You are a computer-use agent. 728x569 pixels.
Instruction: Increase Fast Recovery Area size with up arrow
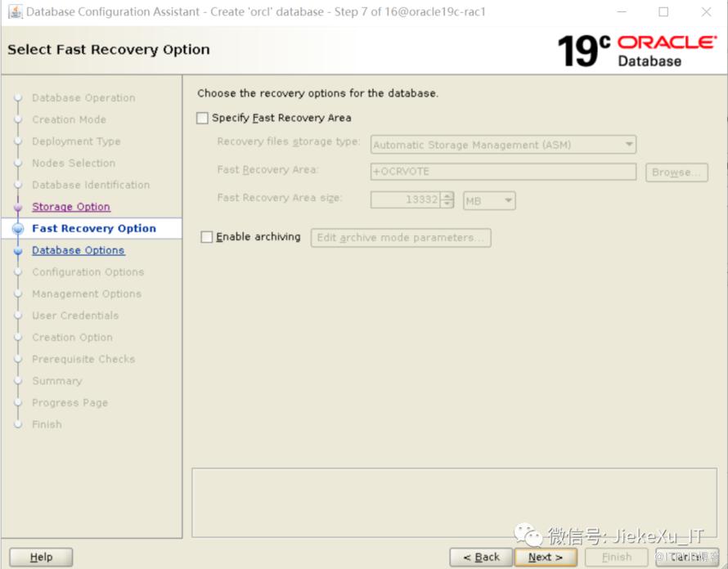447,196
